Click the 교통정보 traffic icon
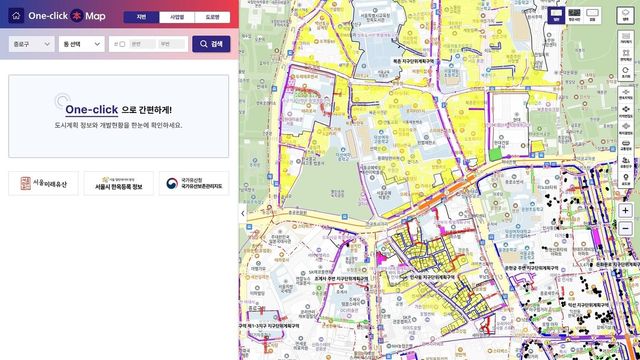 625,146
